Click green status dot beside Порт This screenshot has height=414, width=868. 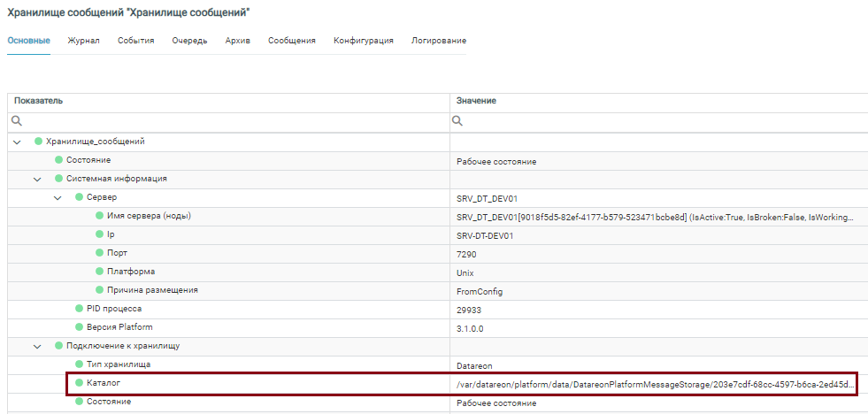pyautogui.click(x=99, y=253)
